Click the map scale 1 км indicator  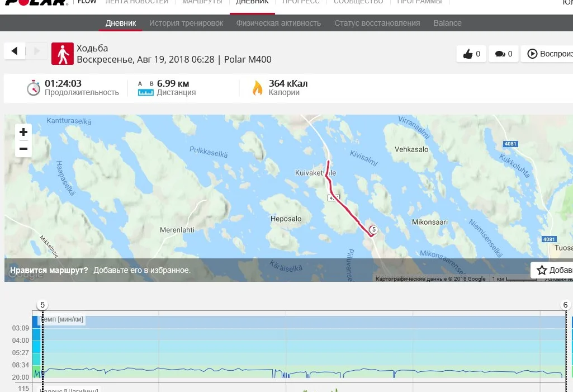(514, 278)
